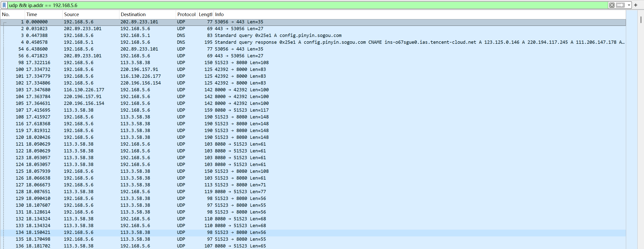Screen dimensions: 644x249
Task: Sort packets by the No. column header
Action: 13,15
